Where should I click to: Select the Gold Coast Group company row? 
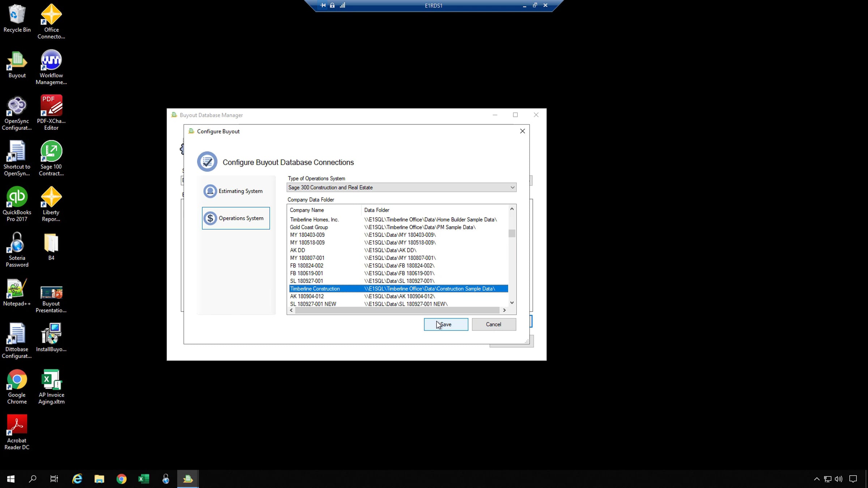pos(309,227)
